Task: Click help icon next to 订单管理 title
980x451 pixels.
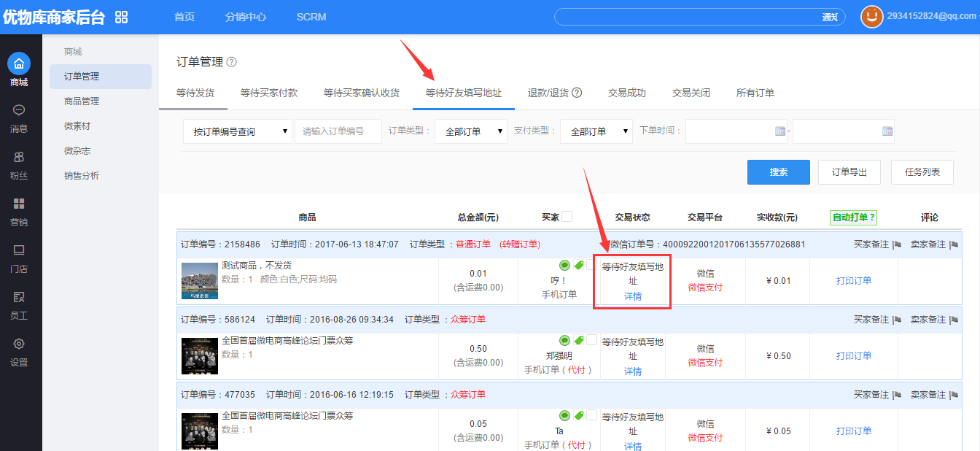Action: [x=232, y=62]
